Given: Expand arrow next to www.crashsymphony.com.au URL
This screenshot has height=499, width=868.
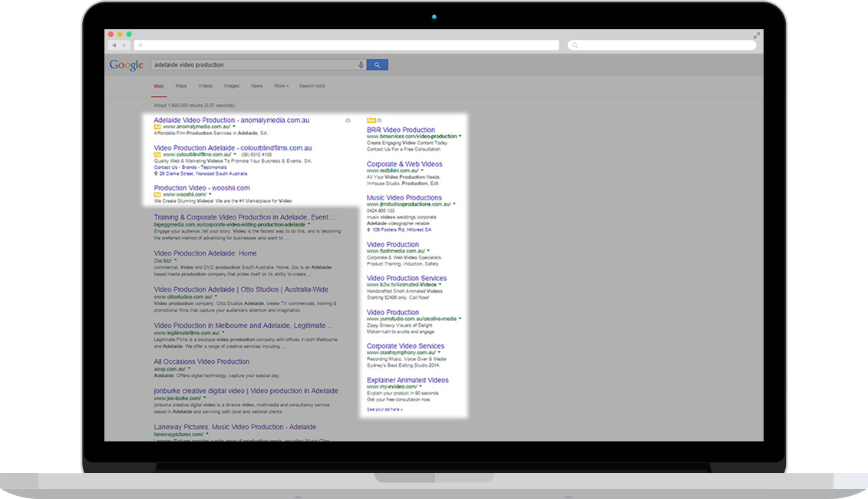Looking at the screenshot, I should click(440, 352).
